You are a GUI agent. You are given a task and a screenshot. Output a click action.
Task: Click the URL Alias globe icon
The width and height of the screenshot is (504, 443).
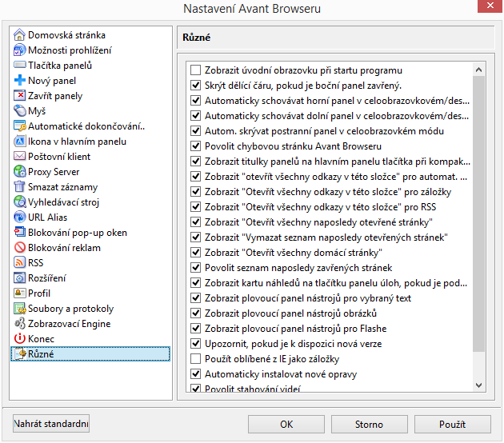20,217
